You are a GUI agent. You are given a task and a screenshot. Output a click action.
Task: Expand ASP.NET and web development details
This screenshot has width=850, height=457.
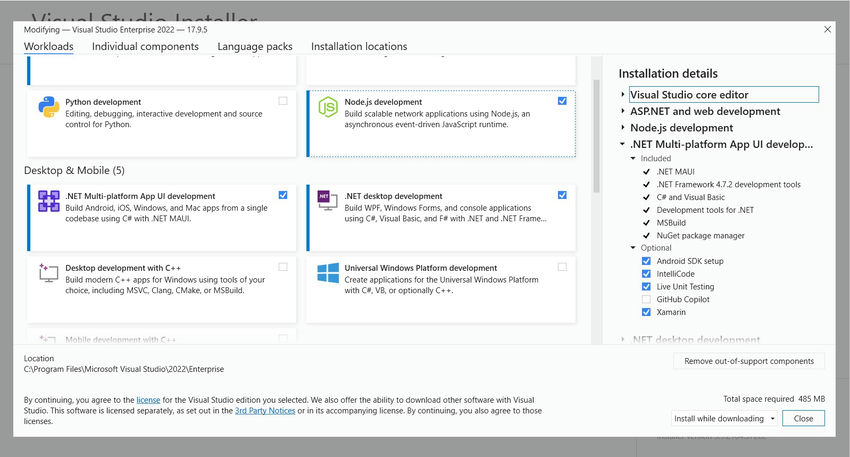[x=623, y=112]
